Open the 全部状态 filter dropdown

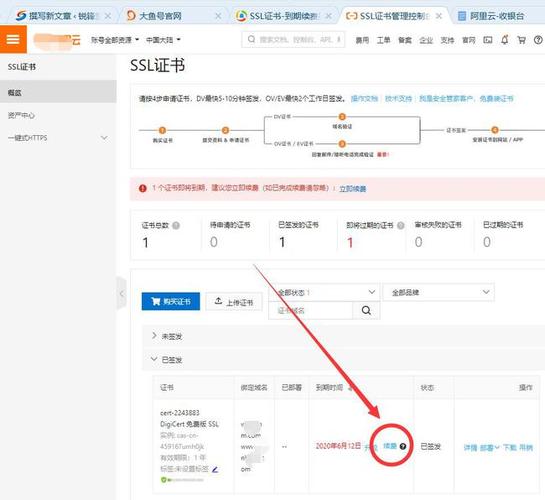324,293
